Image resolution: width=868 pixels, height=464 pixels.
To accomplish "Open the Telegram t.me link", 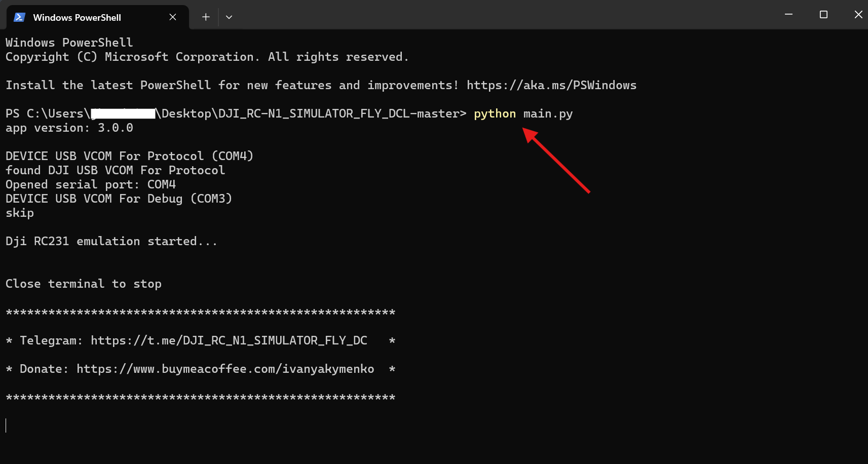I will coord(229,340).
